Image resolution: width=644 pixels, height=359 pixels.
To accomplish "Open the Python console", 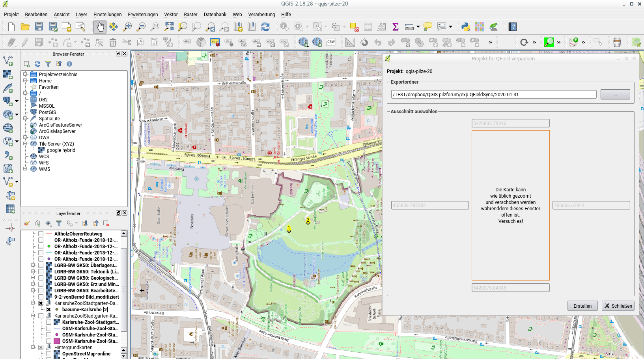I will 466,27.
